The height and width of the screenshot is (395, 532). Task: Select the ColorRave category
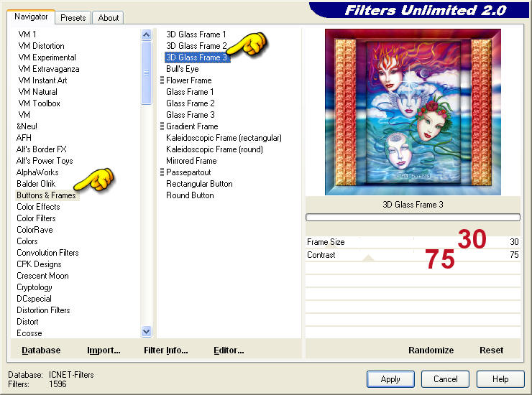coord(35,230)
